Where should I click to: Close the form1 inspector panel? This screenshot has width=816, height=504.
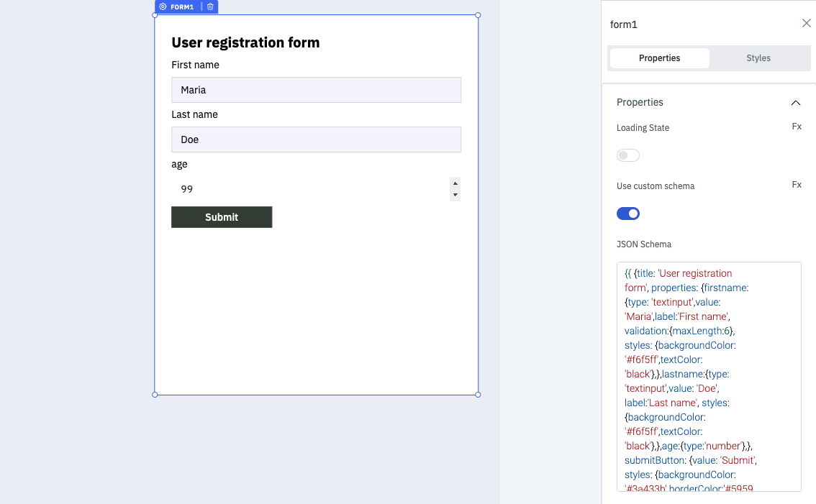tap(806, 23)
